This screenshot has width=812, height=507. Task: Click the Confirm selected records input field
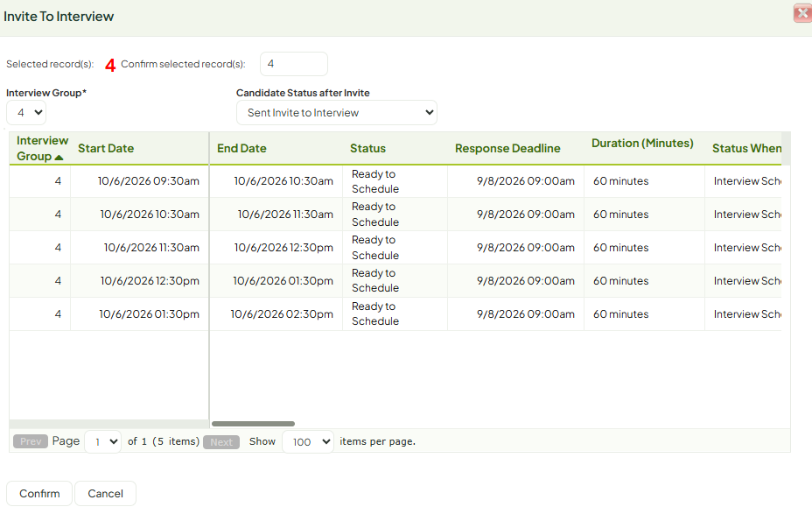pos(294,64)
